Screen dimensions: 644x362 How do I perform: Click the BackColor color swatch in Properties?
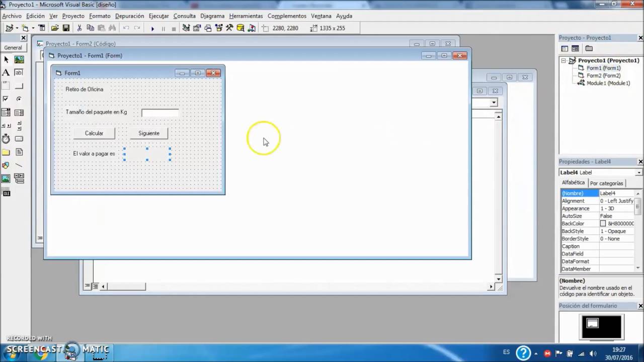(603, 224)
